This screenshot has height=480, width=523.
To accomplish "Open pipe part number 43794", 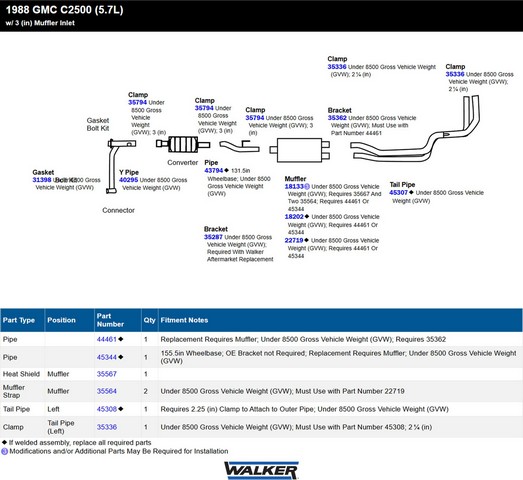I will click(x=213, y=170).
